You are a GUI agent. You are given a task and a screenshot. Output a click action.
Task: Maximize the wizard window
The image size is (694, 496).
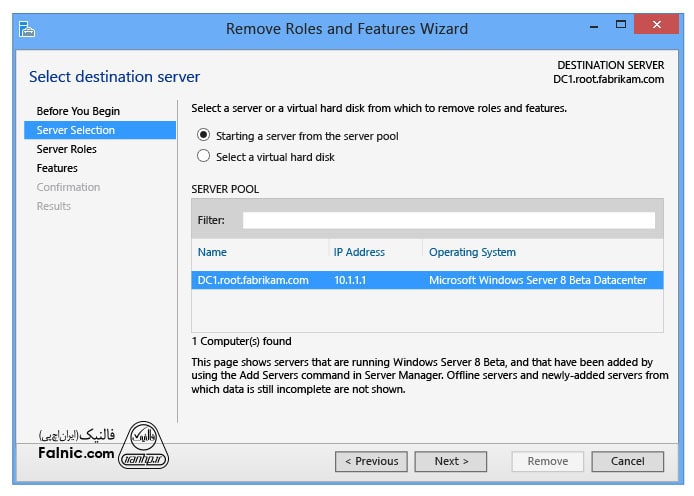620,25
